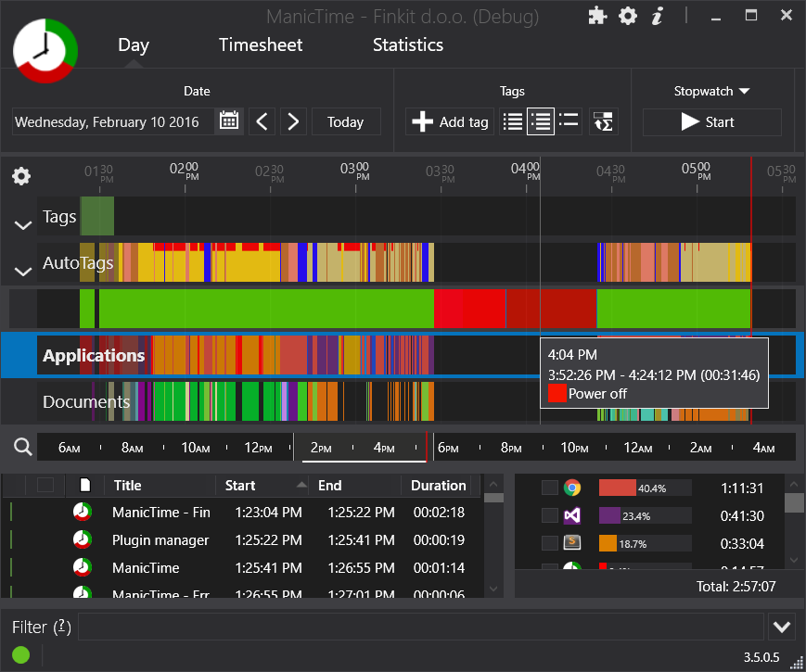The width and height of the screenshot is (806, 672).
Task: Select the 'ManicTime - Fin' row title
Action: click(x=160, y=513)
